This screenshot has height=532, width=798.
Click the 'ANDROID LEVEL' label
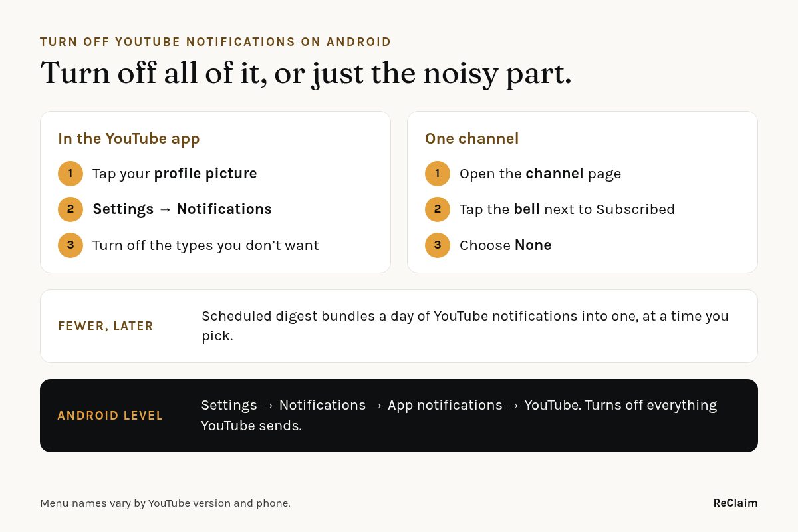pyautogui.click(x=110, y=416)
